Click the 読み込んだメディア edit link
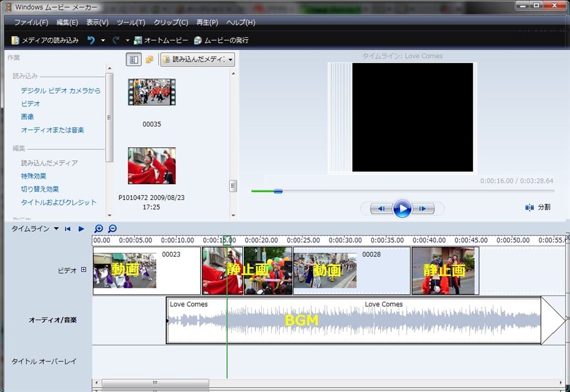 coord(50,163)
